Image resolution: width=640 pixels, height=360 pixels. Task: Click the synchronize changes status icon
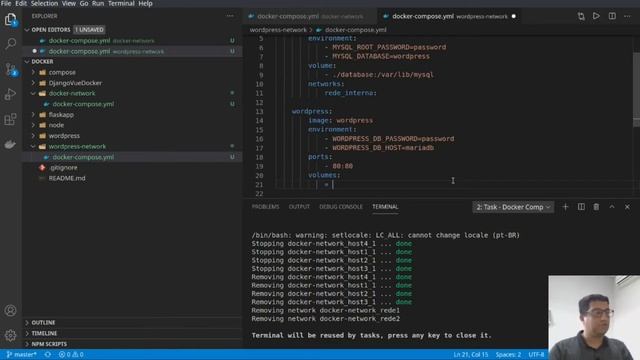[x=48, y=355]
